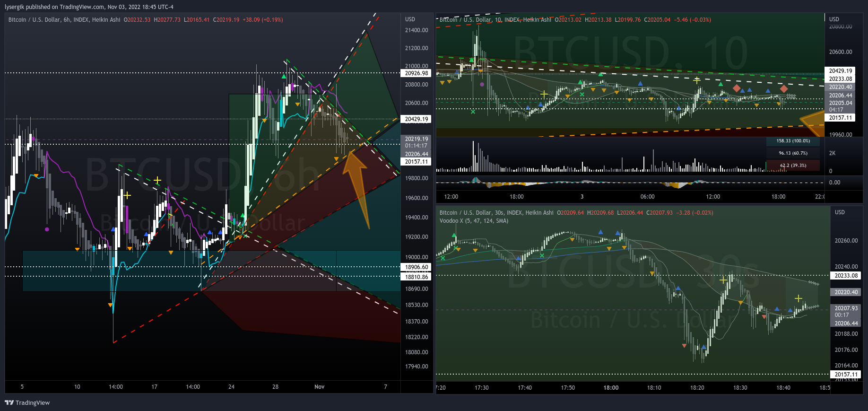
Task: Click the 20220.40 price label on 30s chart
Action: [x=846, y=292]
